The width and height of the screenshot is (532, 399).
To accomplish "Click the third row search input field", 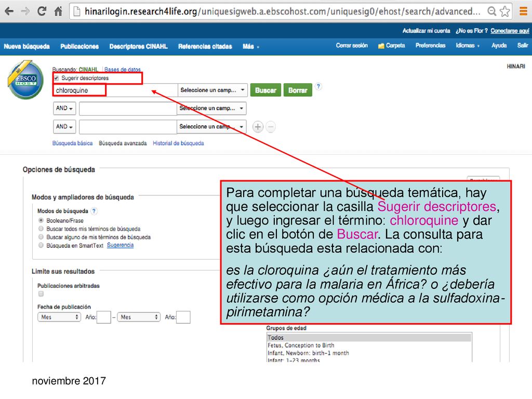I will click(128, 127).
